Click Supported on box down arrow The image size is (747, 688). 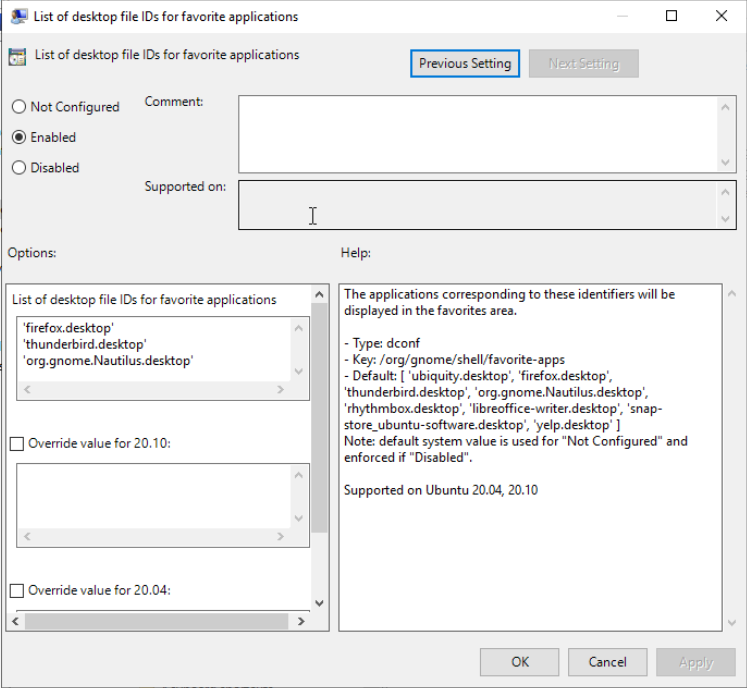726,219
